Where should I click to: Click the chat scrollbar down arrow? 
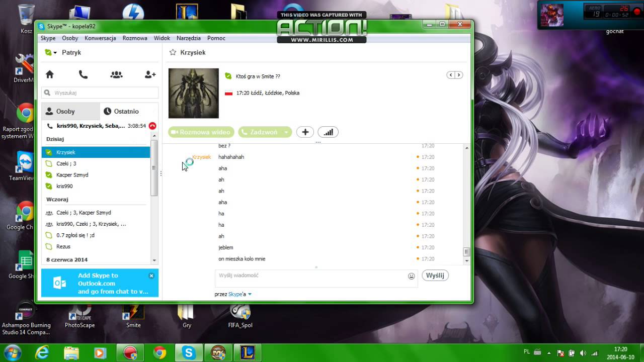click(466, 261)
